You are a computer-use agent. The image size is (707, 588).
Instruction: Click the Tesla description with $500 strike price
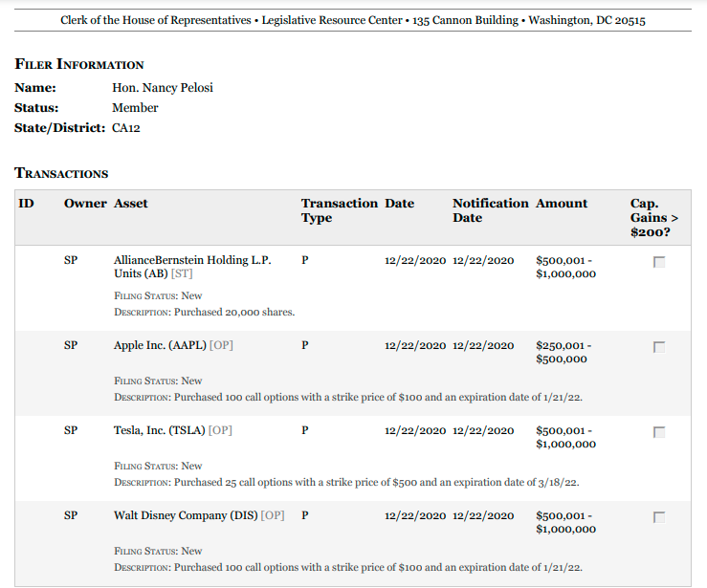point(346,482)
